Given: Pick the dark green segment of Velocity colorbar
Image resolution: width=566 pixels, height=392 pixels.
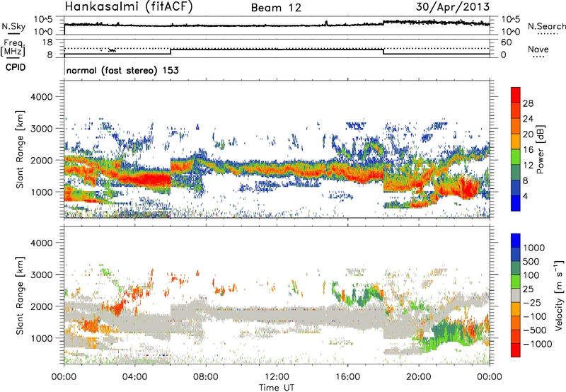Looking at the screenshot, I should coord(516,268).
